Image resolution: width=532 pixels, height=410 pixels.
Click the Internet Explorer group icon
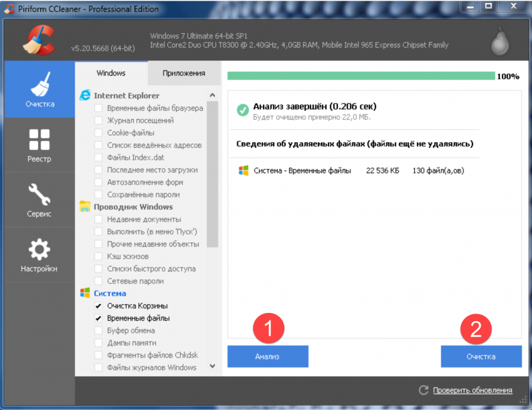tap(85, 95)
